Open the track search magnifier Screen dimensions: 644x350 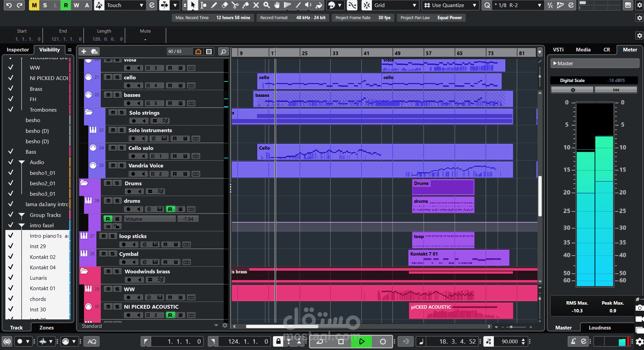(223, 51)
